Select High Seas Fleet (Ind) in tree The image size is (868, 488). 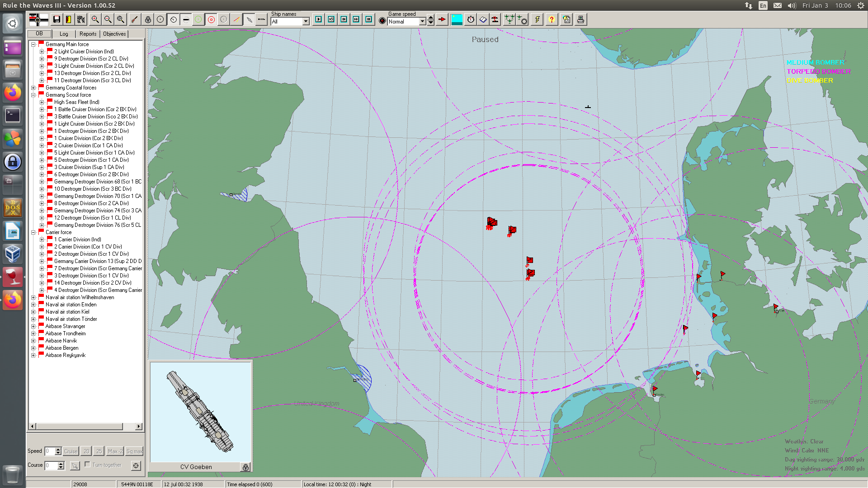[76, 102]
